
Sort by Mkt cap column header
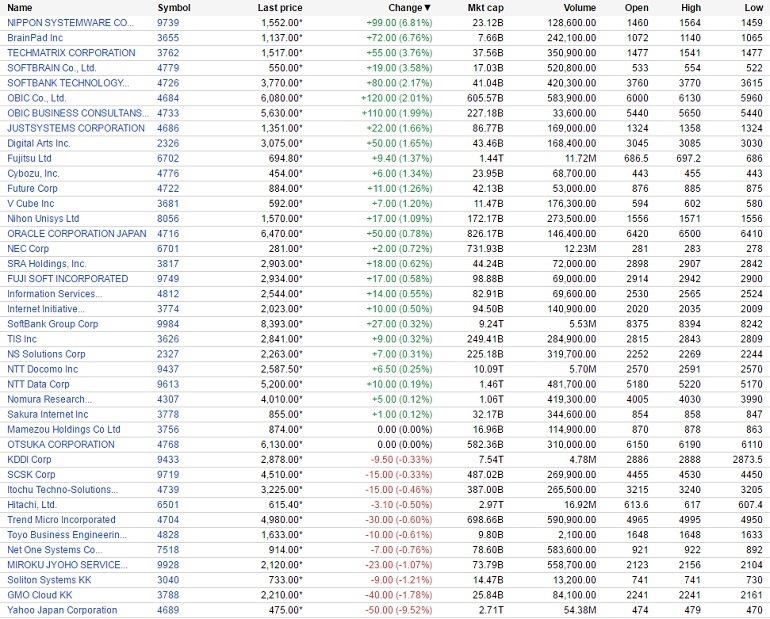(x=485, y=8)
